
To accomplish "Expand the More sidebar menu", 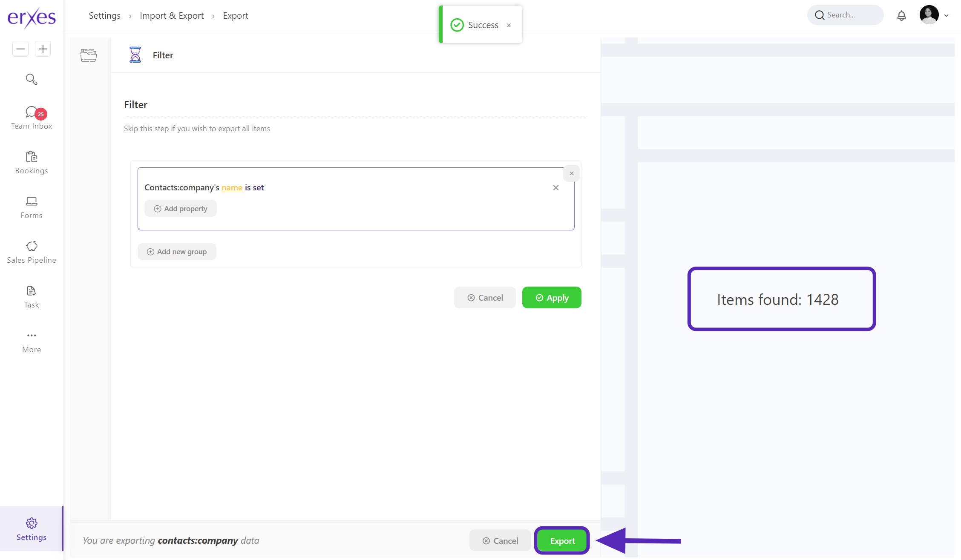I will [32, 342].
